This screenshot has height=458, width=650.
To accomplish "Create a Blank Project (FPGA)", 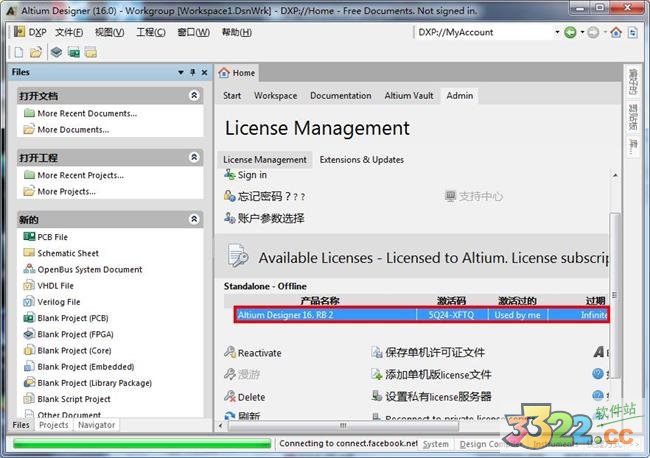I will tap(69, 334).
